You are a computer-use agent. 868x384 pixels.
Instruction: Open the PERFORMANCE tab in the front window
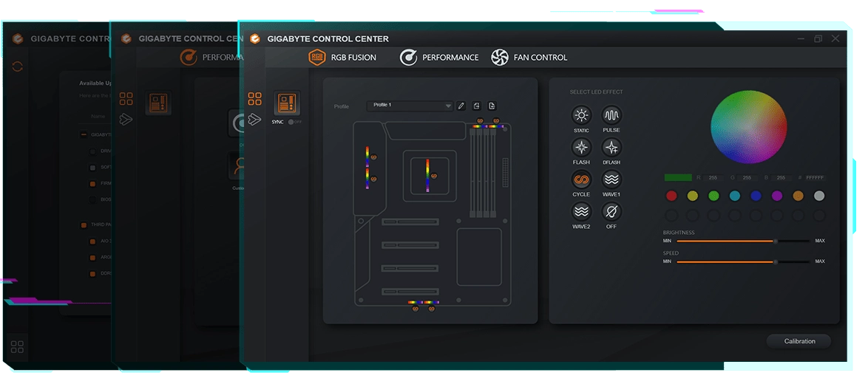[x=439, y=58]
